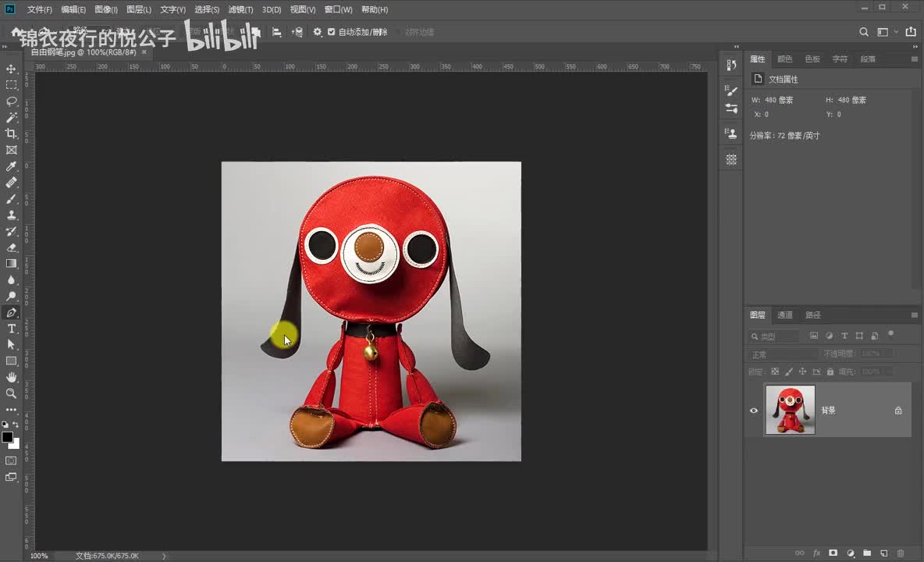Screen dimensions: 924x562
Task: Switch to the 通道 tab
Action: tap(785, 315)
